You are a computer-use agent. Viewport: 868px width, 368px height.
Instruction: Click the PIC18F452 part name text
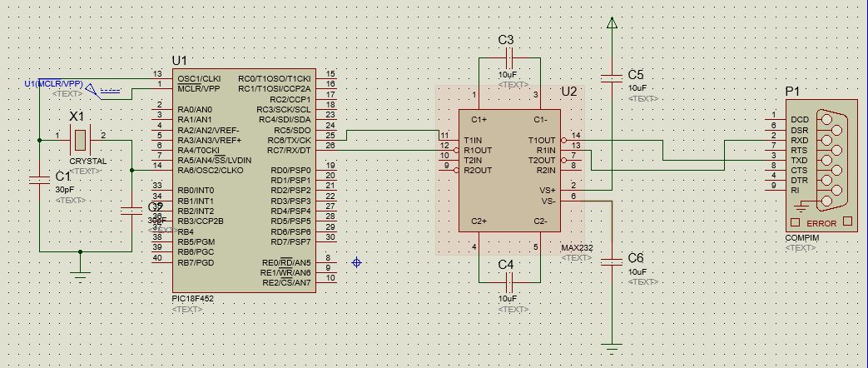192,299
